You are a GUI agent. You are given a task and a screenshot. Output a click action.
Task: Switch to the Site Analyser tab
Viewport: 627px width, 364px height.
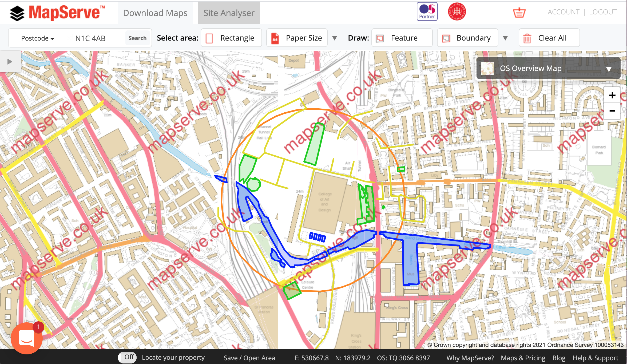(229, 13)
